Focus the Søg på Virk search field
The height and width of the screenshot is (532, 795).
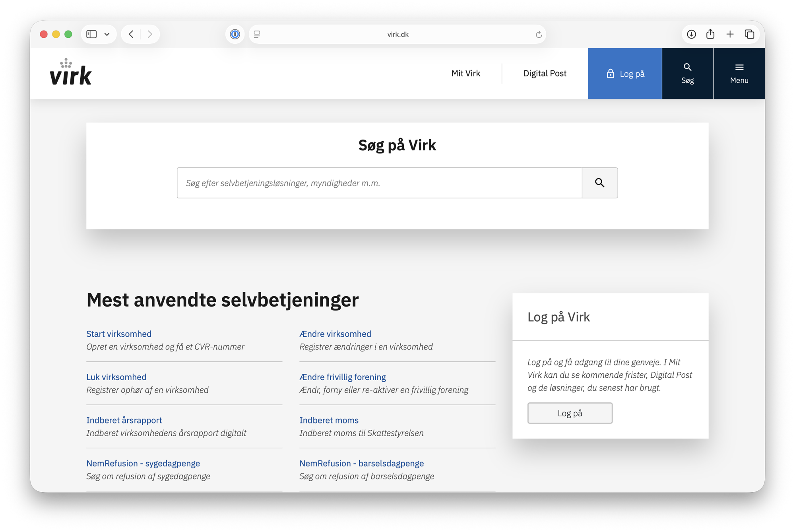pos(380,183)
